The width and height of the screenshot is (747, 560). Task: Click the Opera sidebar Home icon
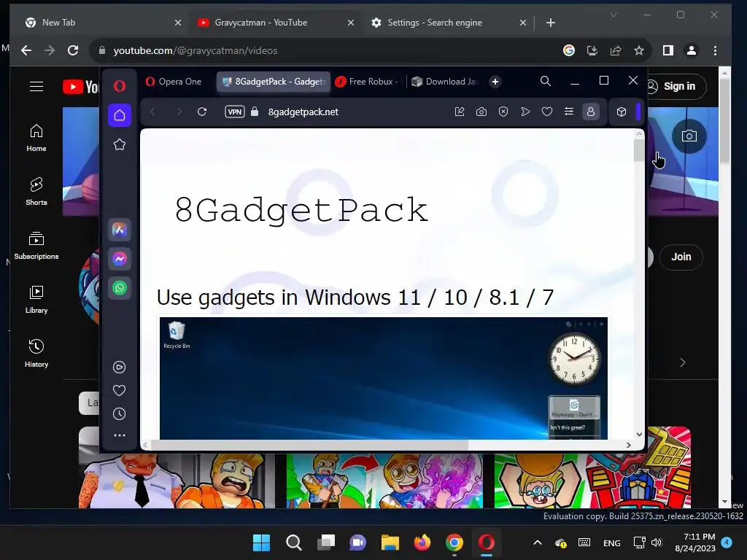click(x=120, y=115)
